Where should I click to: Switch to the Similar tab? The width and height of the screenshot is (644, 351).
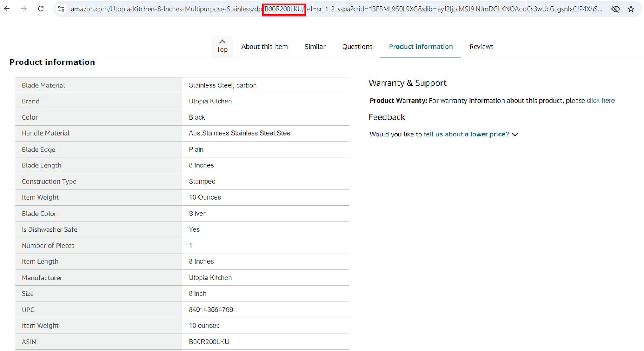[x=315, y=47]
